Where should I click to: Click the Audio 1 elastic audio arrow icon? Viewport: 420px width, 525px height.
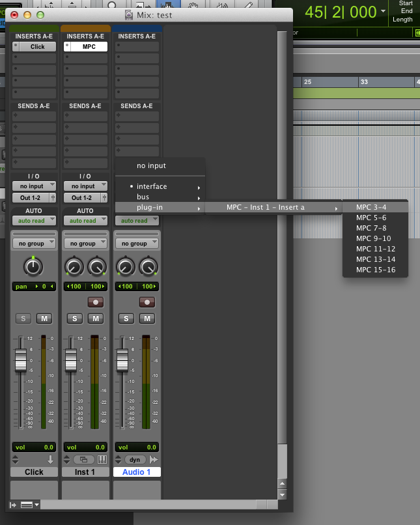(154, 459)
